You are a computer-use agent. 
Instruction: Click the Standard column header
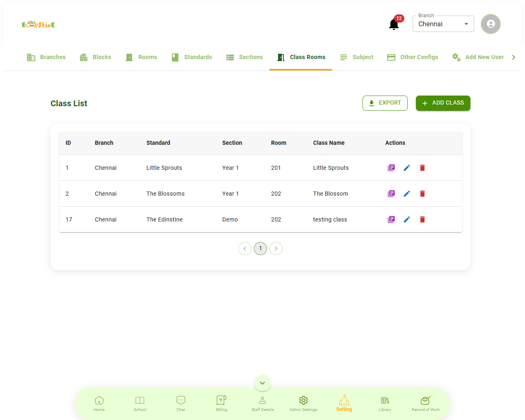point(158,143)
